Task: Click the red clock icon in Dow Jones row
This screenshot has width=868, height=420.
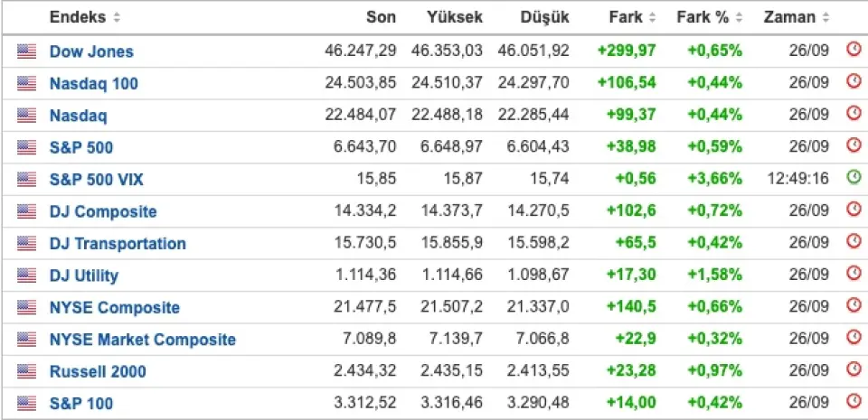Action: (x=854, y=51)
